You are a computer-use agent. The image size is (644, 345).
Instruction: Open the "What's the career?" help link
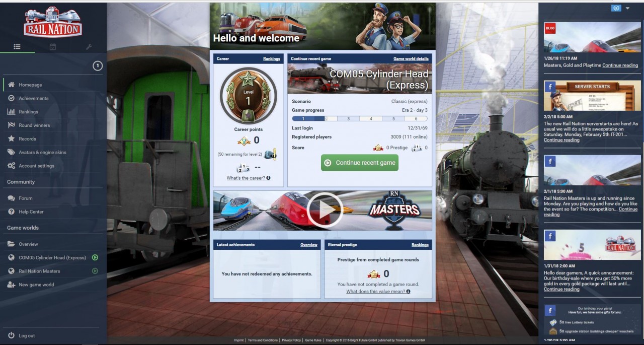(249, 178)
